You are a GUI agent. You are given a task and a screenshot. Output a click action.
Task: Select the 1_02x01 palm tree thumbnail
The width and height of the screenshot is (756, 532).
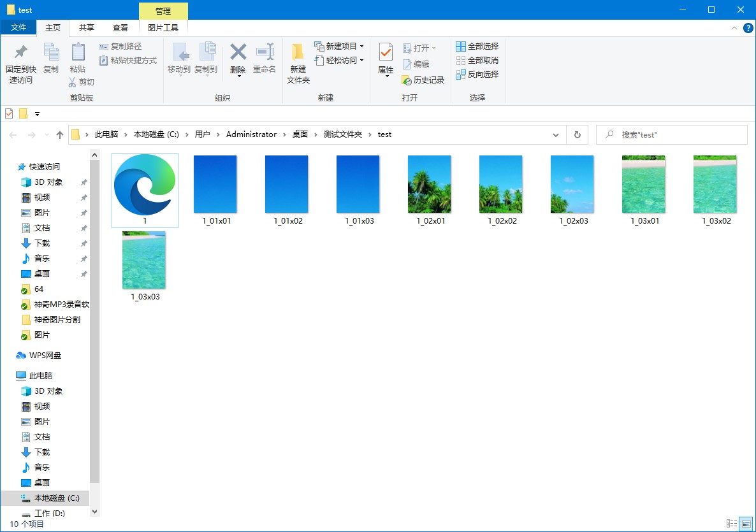[429, 184]
